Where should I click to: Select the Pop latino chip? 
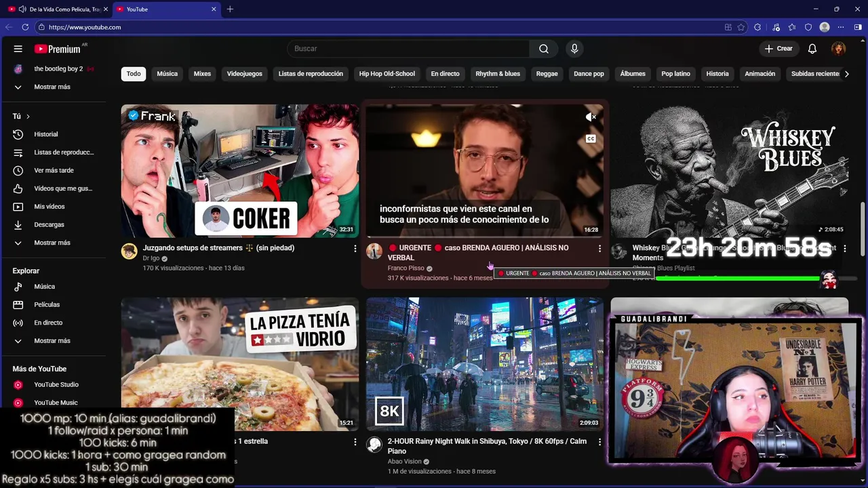click(x=675, y=74)
